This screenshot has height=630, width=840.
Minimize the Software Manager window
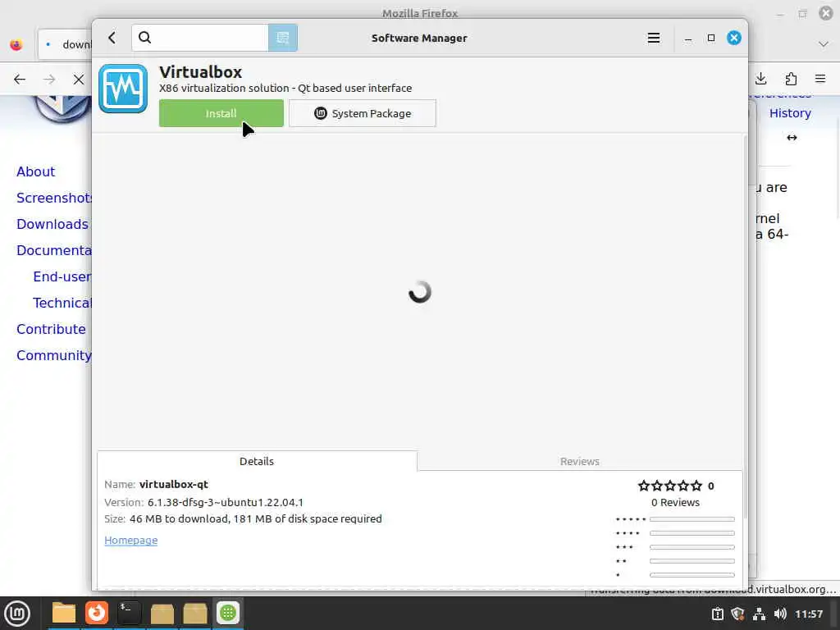[688, 39]
